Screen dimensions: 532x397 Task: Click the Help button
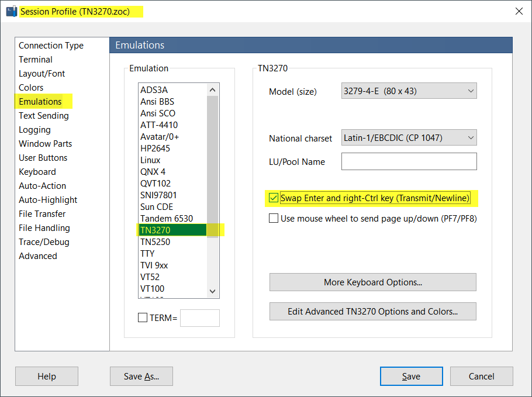47,377
